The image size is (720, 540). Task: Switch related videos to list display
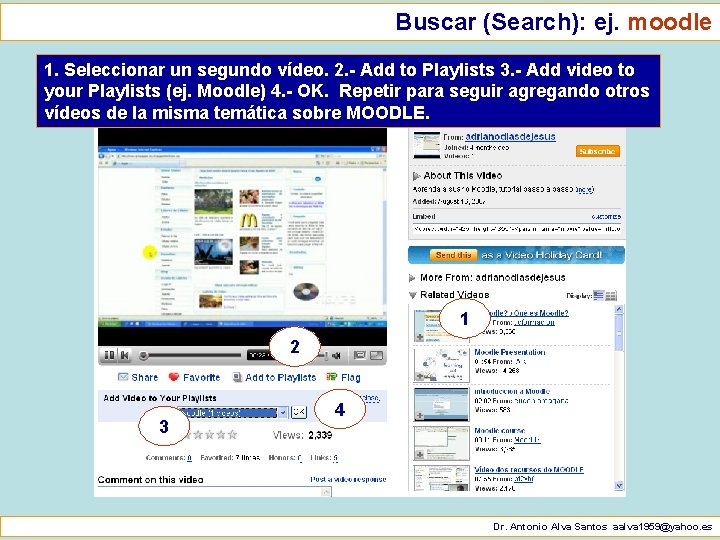pos(598,295)
